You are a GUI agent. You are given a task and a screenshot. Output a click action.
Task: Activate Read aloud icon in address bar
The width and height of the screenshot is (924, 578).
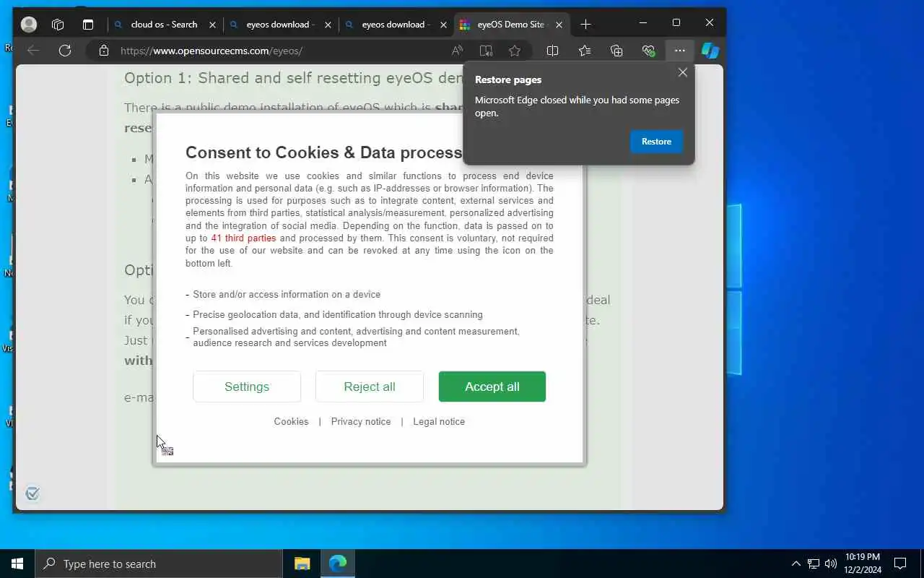(x=457, y=51)
